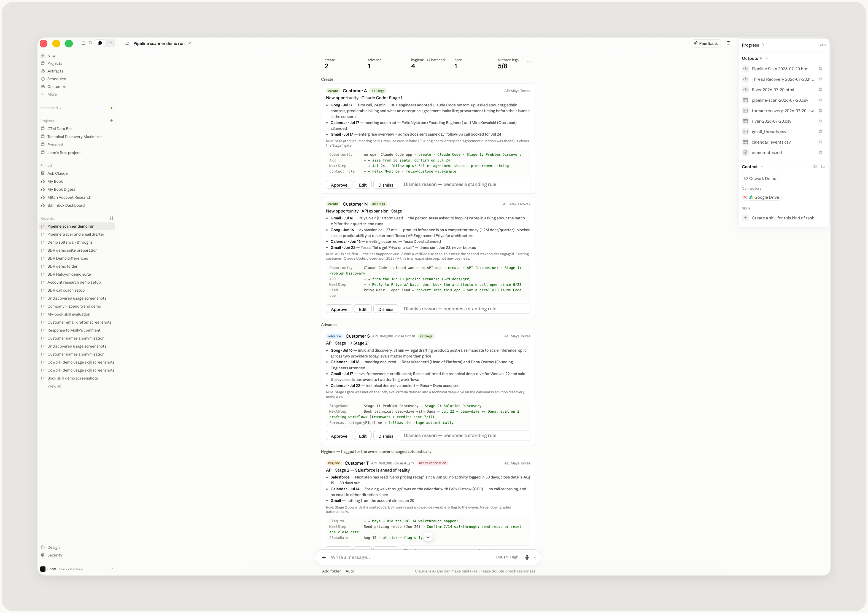Open Recents filter settings icon
This screenshot has width=868, height=613.
coord(112,218)
